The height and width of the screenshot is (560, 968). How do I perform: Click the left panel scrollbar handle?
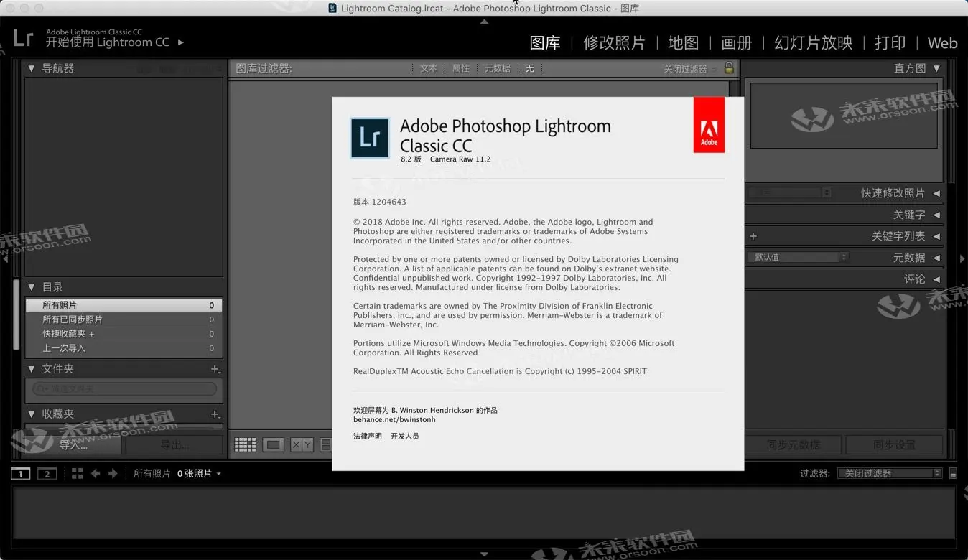point(17,314)
